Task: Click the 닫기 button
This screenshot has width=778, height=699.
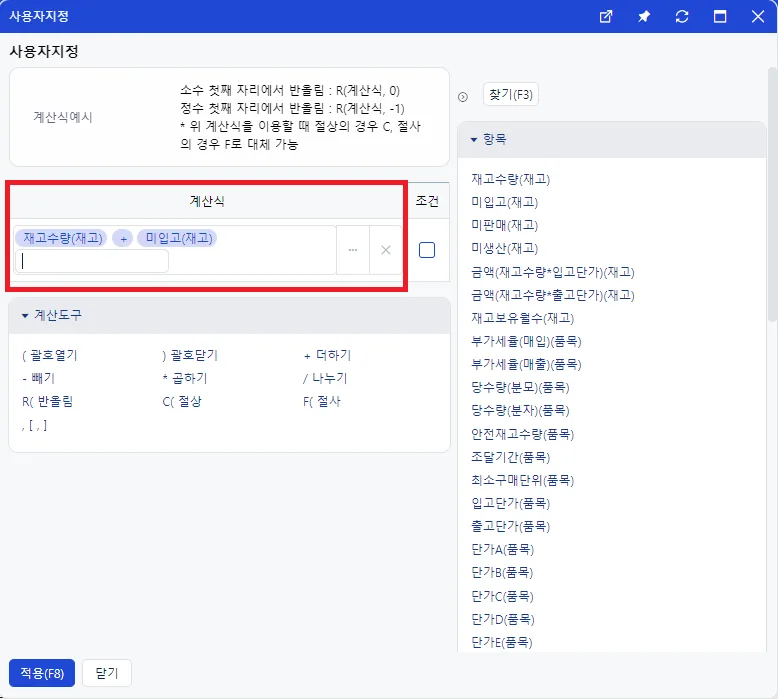Action: click(107, 673)
